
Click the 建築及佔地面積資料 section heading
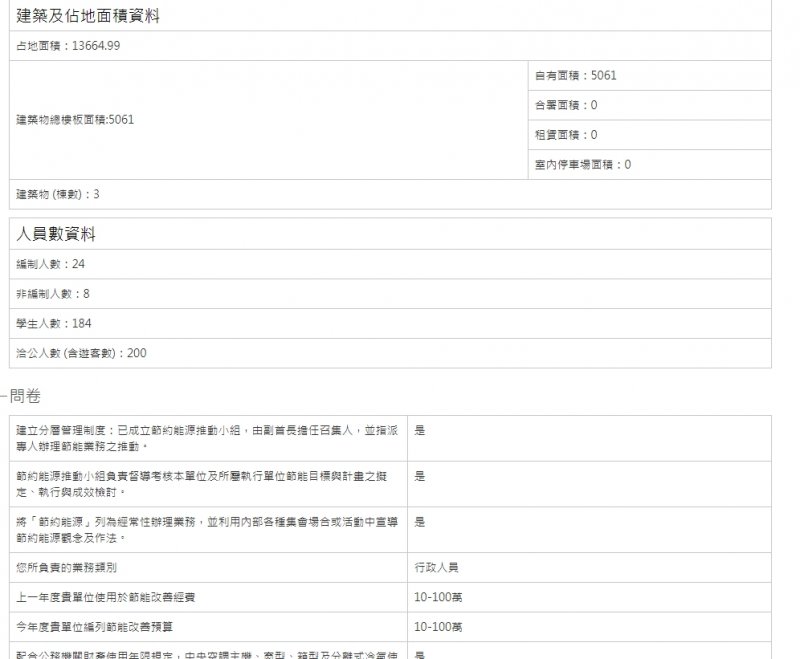tap(88, 17)
